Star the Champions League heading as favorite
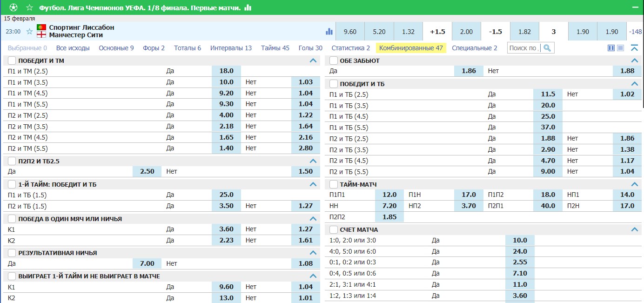Screen dimensions: 644x303 [30, 7]
